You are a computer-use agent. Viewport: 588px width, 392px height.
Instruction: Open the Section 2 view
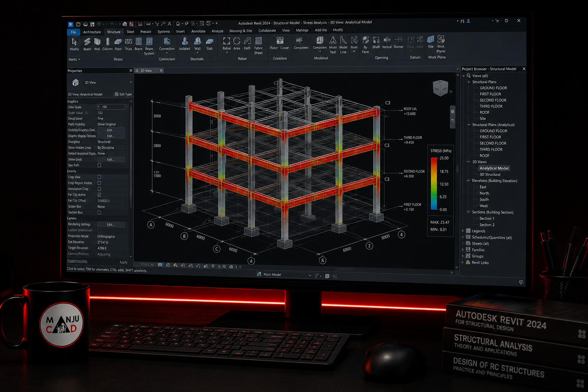pyautogui.click(x=487, y=225)
